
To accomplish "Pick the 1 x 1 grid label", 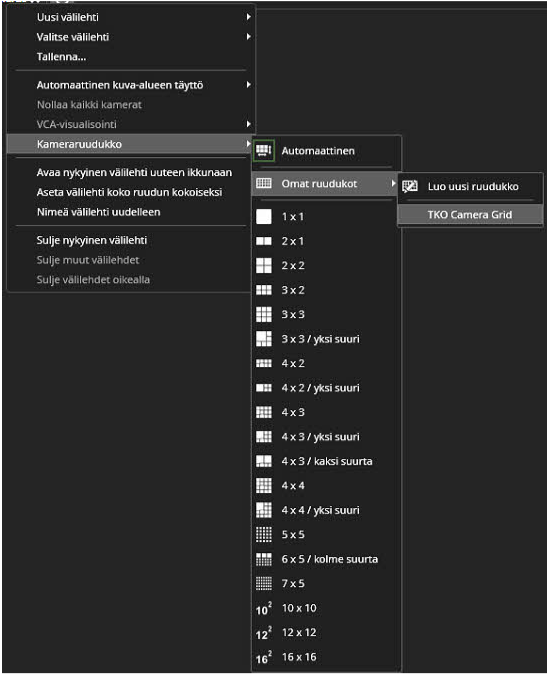I will coord(293,217).
